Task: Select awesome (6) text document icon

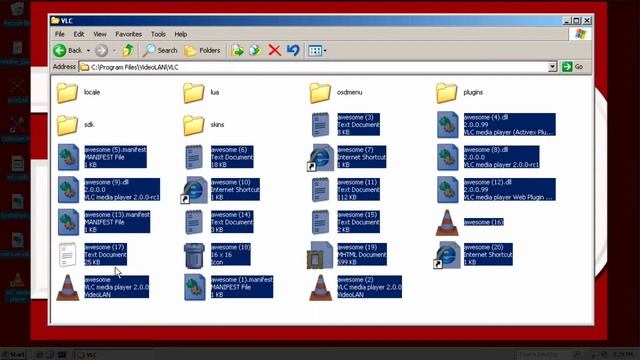Action: click(194, 157)
